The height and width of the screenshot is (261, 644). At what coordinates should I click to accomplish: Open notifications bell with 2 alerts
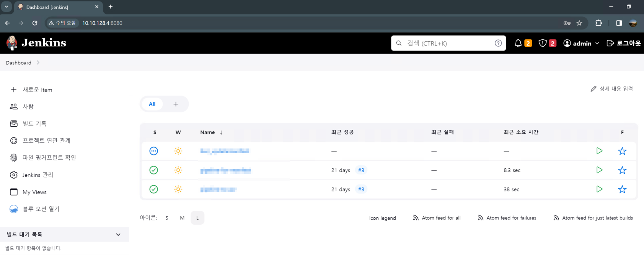[x=523, y=43]
